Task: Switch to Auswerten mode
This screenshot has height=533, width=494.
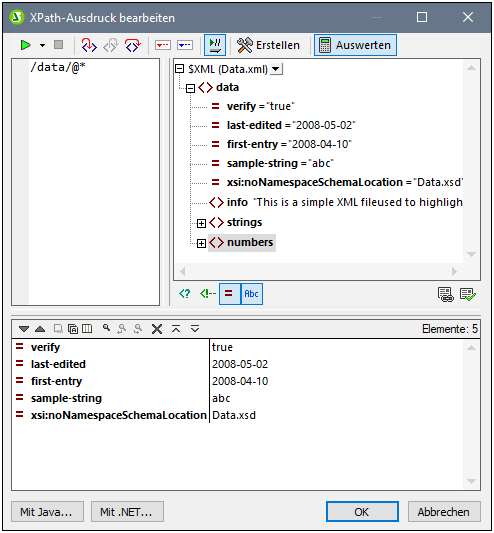Action: click(x=355, y=45)
